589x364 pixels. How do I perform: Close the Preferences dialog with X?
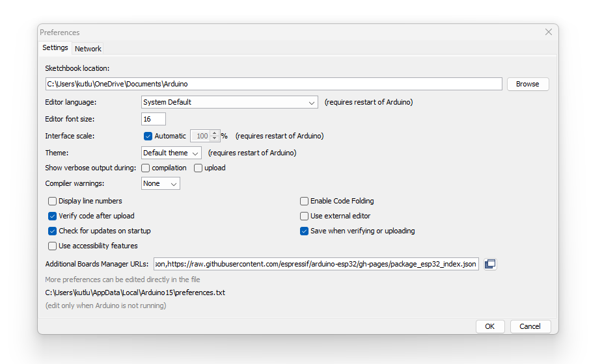(x=549, y=32)
